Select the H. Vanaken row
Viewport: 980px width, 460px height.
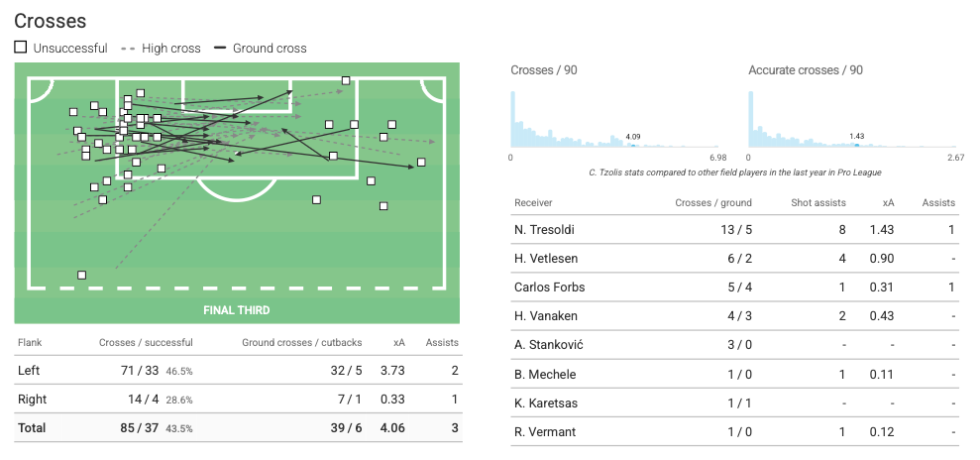[x=734, y=316]
